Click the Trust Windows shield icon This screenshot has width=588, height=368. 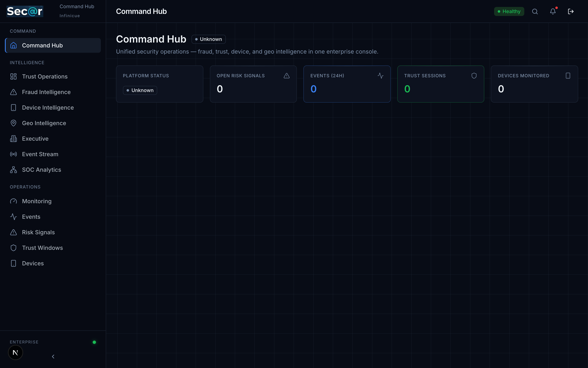[14, 248]
